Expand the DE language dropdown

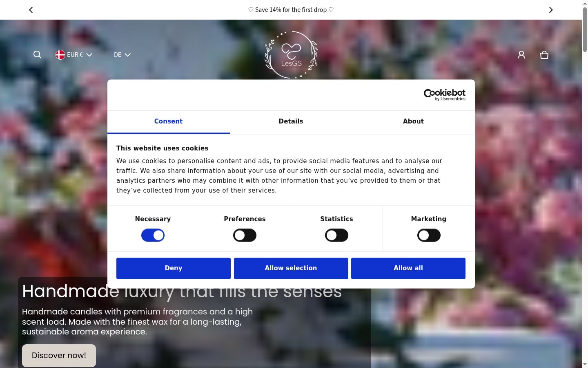pyautogui.click(x=122, y=55)
